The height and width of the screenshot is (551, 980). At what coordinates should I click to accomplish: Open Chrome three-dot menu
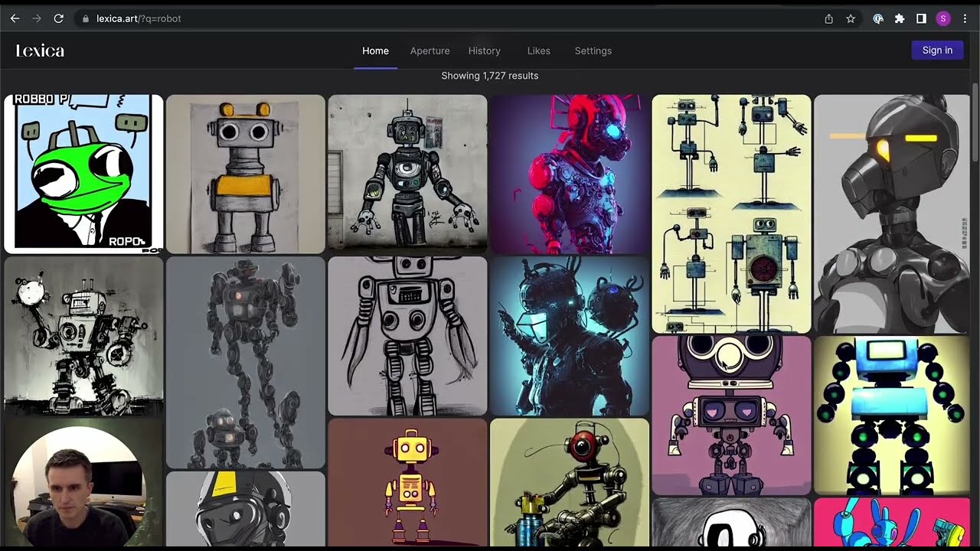pos(965,18)
